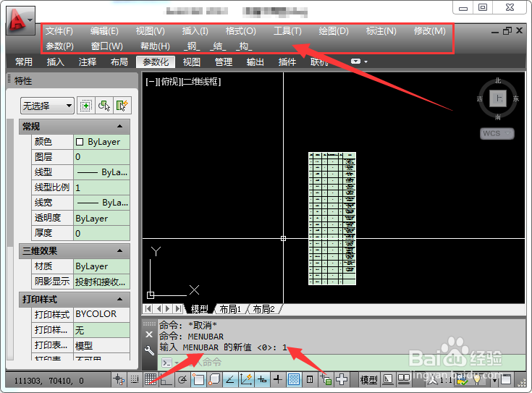
Task: Click the 线宽 ByLayer lineweight value
Action: [x=101, y=203]
